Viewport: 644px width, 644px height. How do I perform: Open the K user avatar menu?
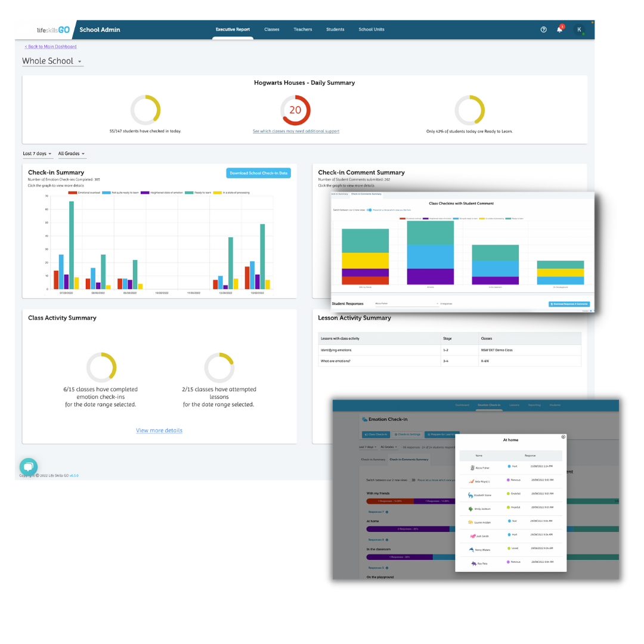[580, 29]
